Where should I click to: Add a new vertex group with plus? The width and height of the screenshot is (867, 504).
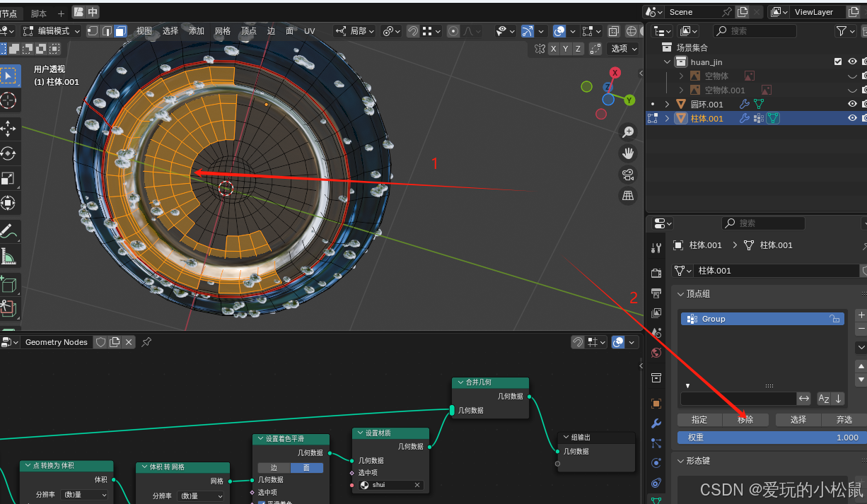click(x=861, y=315)
